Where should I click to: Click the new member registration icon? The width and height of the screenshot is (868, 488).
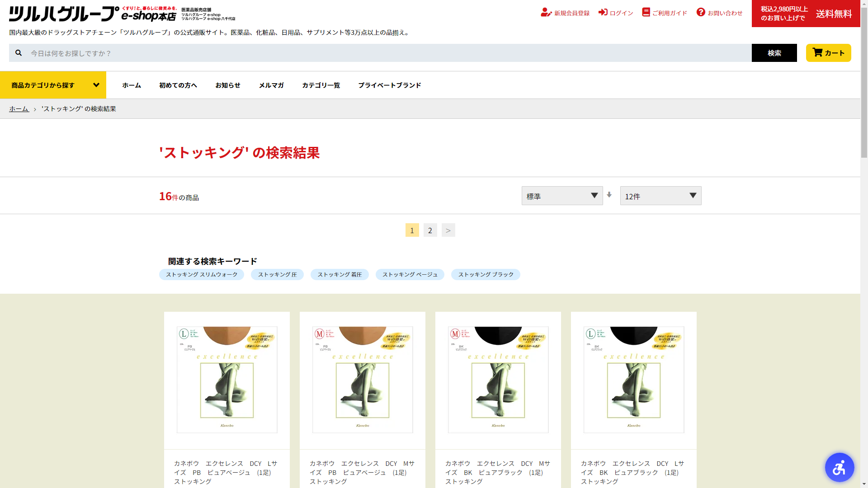coord(546,13)
